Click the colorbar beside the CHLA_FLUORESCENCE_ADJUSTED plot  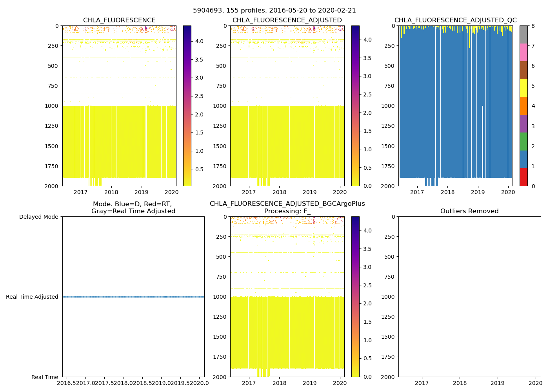355,106
